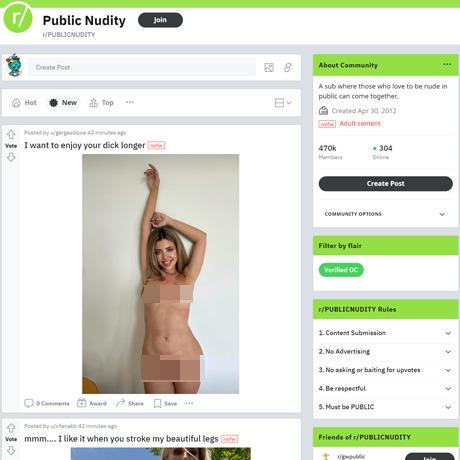Click the Join button next to community title
This screenshot has height=460, width=460.
point(160,20)
